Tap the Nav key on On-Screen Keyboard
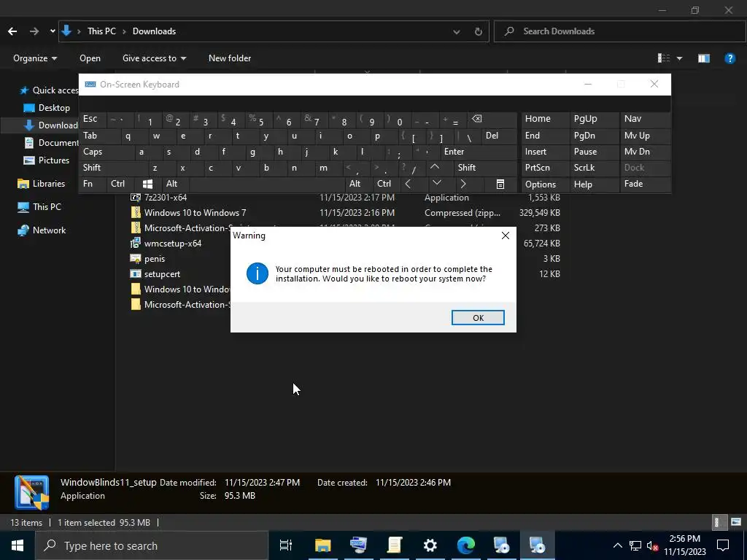 click(x=645, y=119)
